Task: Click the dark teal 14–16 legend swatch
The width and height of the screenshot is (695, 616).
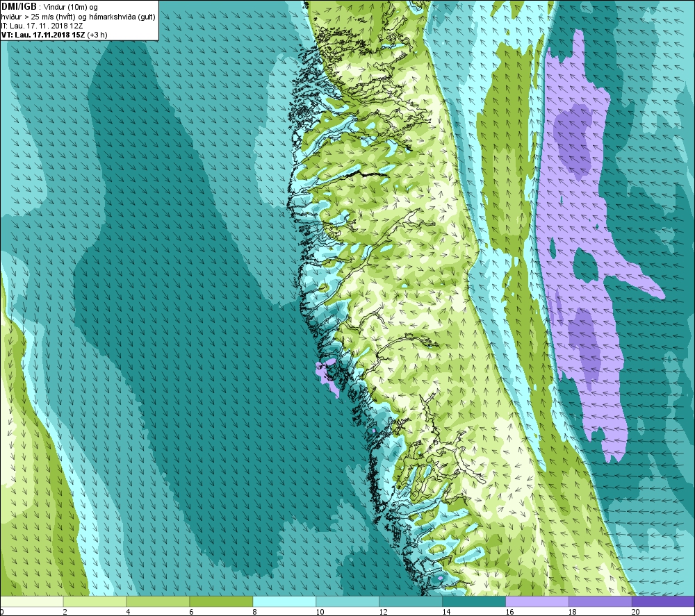Action: 474,601
